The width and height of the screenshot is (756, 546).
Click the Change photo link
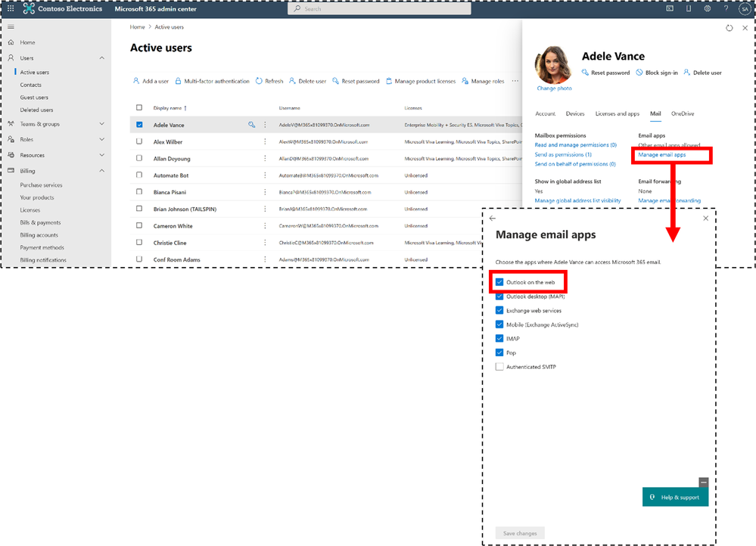(555, 88)
